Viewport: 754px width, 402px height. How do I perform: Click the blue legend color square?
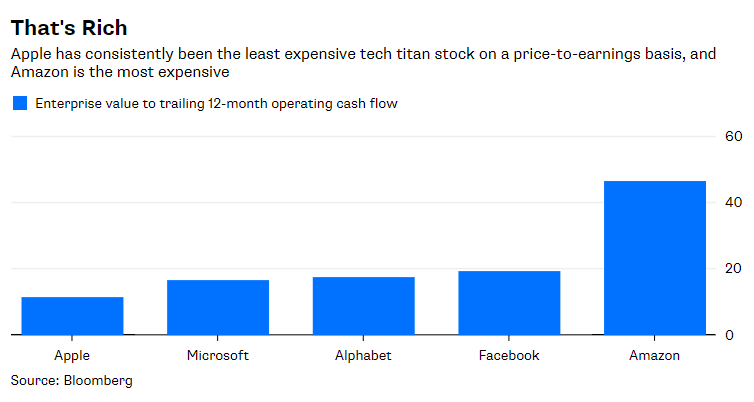click(20, 103)
